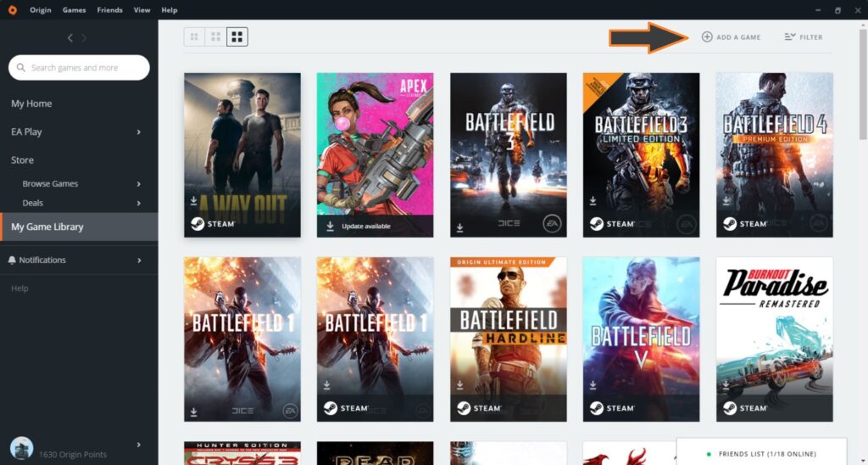Image resolution: width=868 pixels, height=465 pixels.
Task: Open the Games menu in menu bar
Action: pyautogui.click(x=74, y=10)
